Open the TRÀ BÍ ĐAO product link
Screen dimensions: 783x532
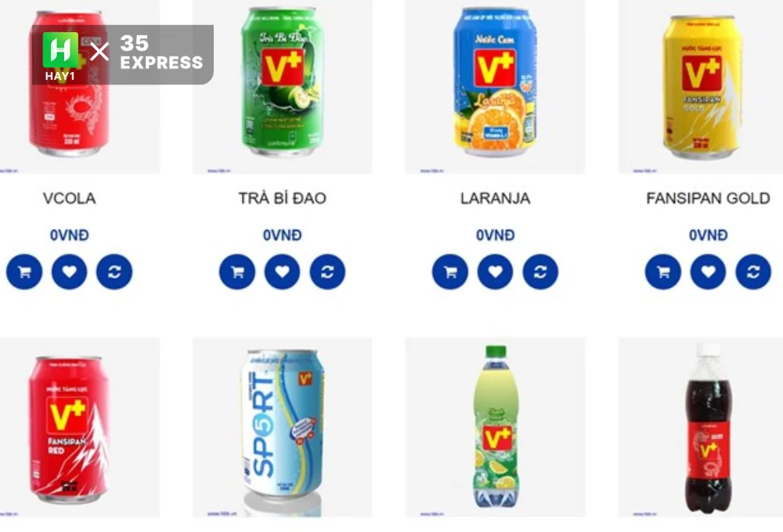click(x=282, y=198)
